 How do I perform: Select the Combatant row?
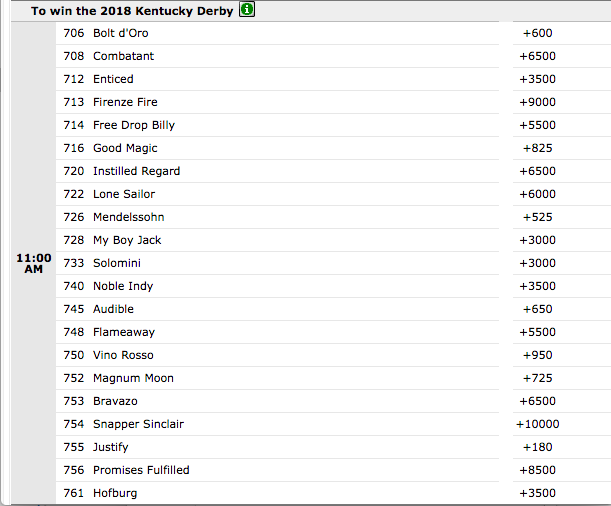(277, 56)
